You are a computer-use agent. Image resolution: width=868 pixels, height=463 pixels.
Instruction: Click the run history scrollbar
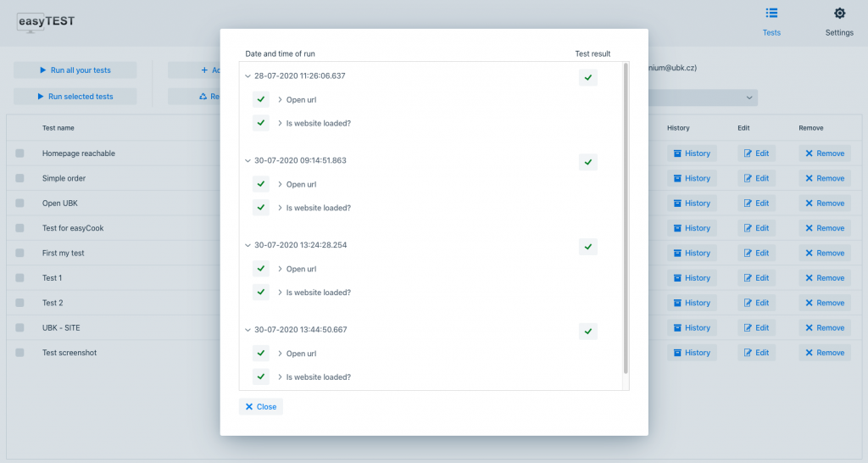point(626,218)
